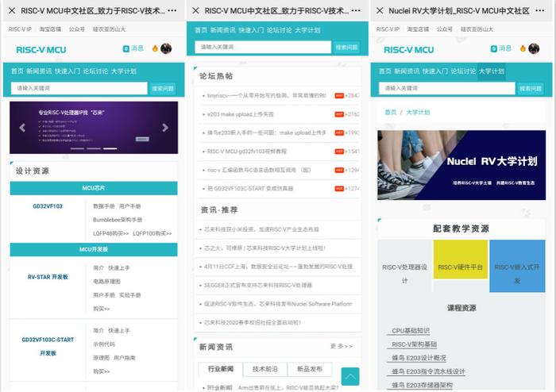
Task: Tap the back-to-top arrow button in middle page
Action: click(350, 376)
